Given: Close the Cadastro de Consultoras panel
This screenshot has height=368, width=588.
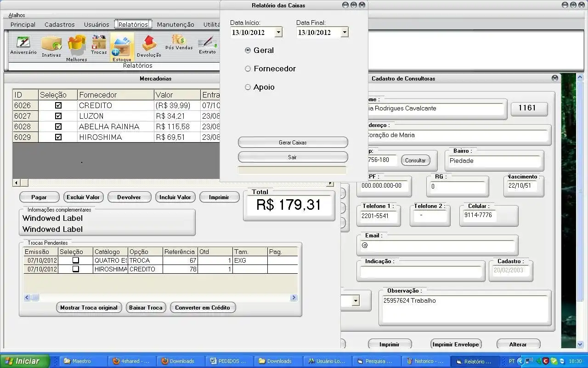Looking at the screenshot, I should tap(554, 78).
